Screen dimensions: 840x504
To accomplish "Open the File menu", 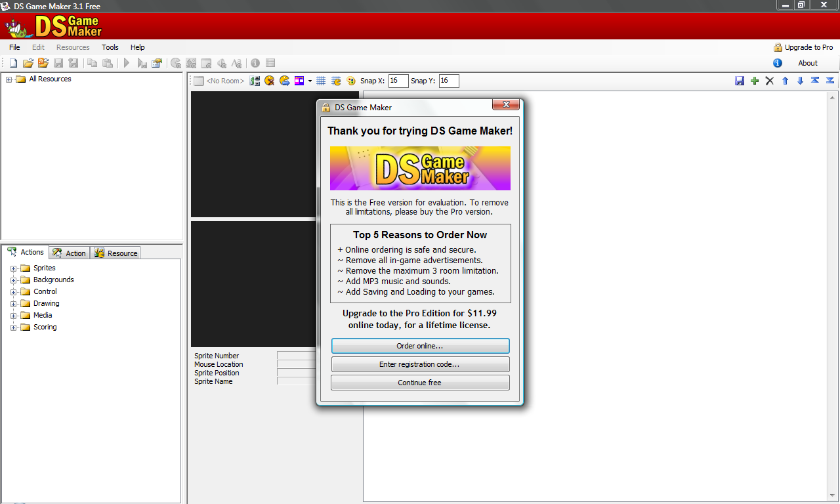I will pyautogui.click(x=14, y=47).
